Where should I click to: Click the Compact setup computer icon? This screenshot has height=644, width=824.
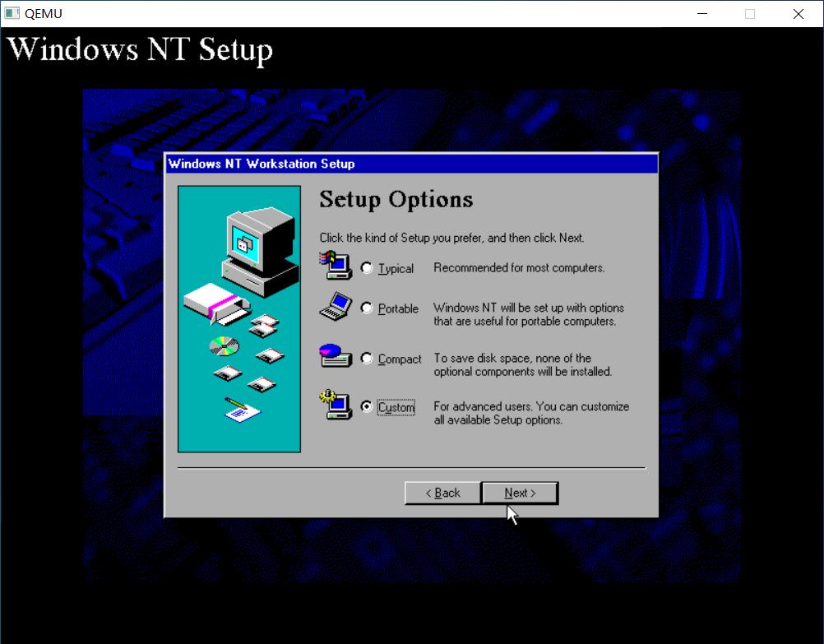click(x=336, y=355)
